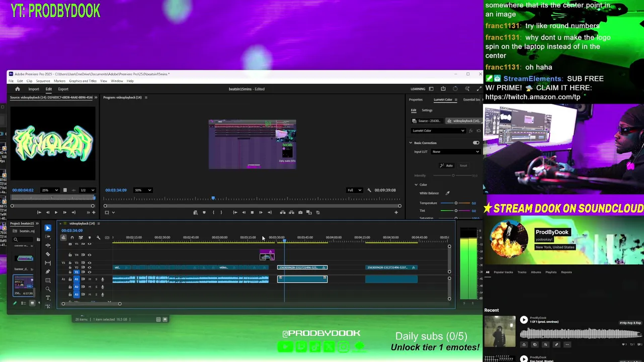Click the Lift button in Program monitor
The image size is (644, 362).
point(283,212)
